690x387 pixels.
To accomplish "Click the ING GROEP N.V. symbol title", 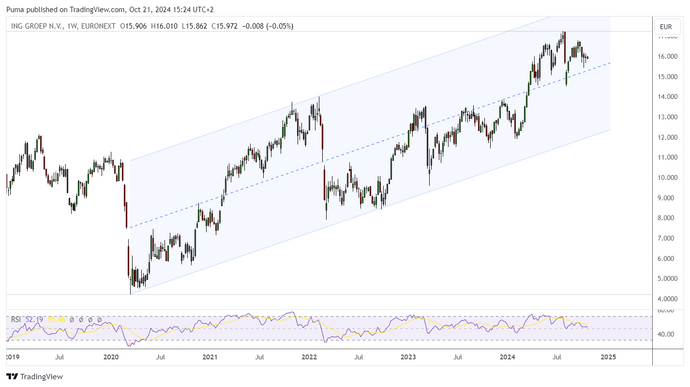I will click(x=37, y=26).
